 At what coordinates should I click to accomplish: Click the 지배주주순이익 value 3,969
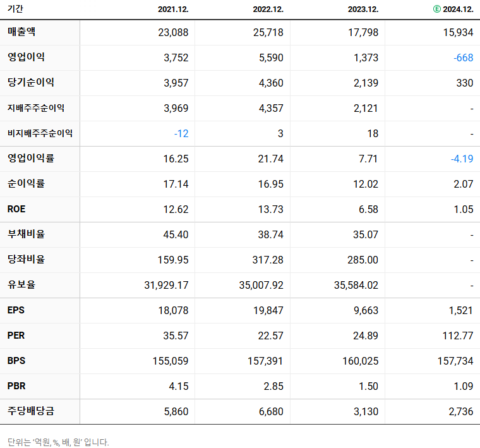pos(176,108)
